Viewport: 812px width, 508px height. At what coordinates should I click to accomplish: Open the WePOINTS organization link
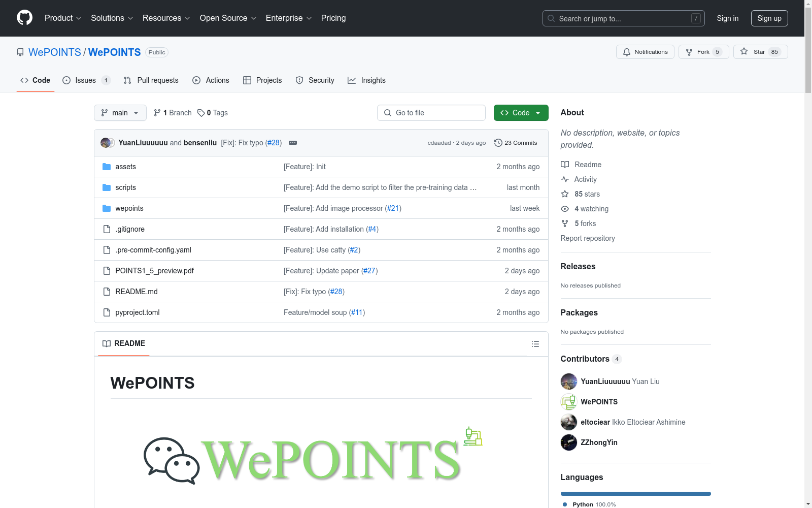click(x=55, y=52)
